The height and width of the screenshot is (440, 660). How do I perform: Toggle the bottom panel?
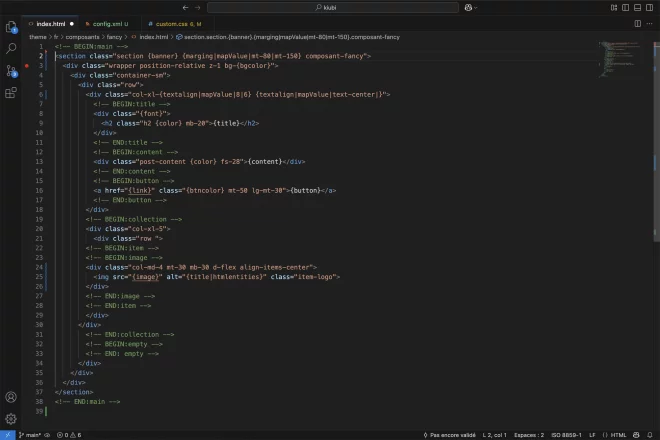638,8
